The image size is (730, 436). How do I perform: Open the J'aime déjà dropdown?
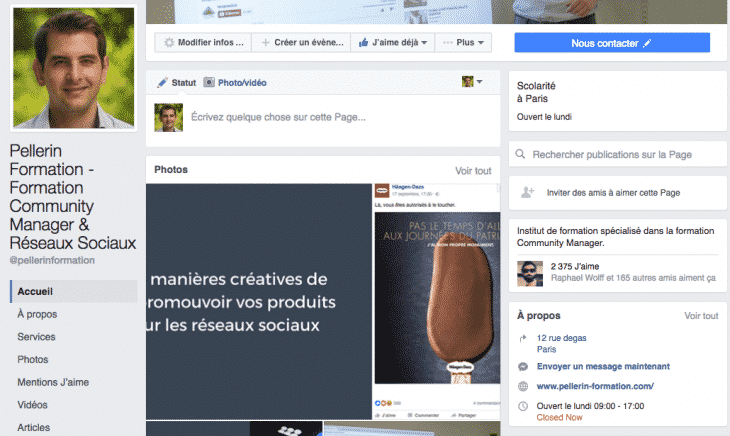393,42
